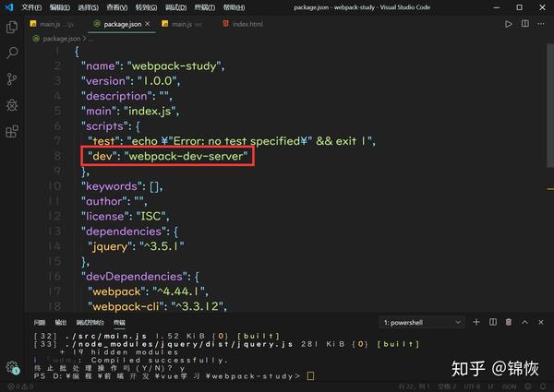Click the "description" line
This screenshot has width=554, height=392.
[126, 96]
